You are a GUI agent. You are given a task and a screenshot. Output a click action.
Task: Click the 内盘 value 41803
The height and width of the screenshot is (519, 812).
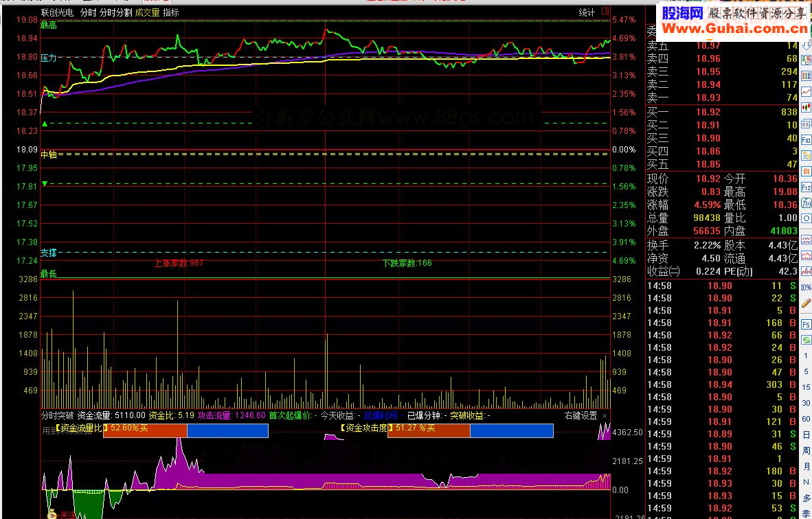[784, 231]
